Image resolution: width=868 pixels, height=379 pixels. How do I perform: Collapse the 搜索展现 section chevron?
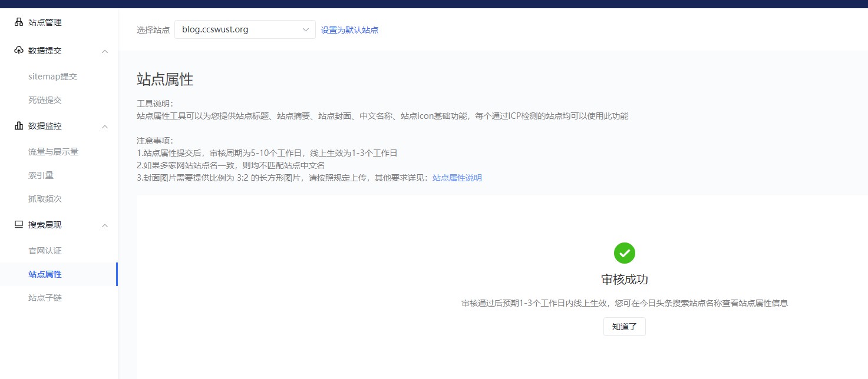(x=105, y=225)
